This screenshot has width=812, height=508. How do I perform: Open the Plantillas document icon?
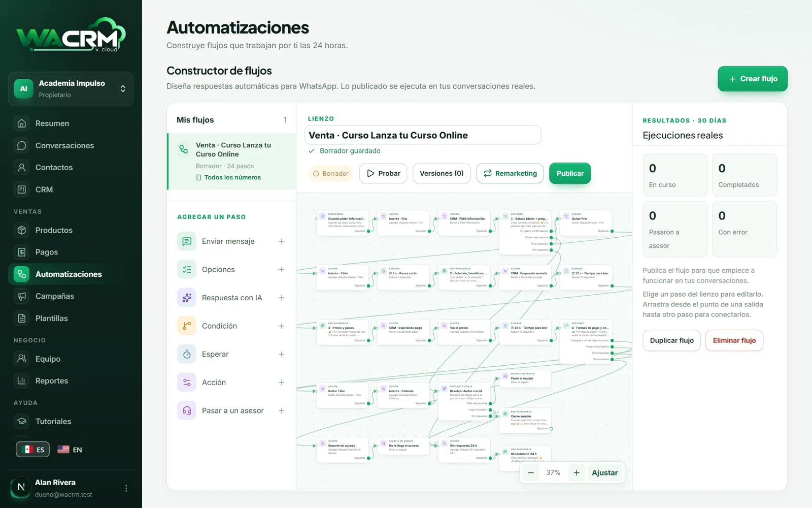point(22,318)
